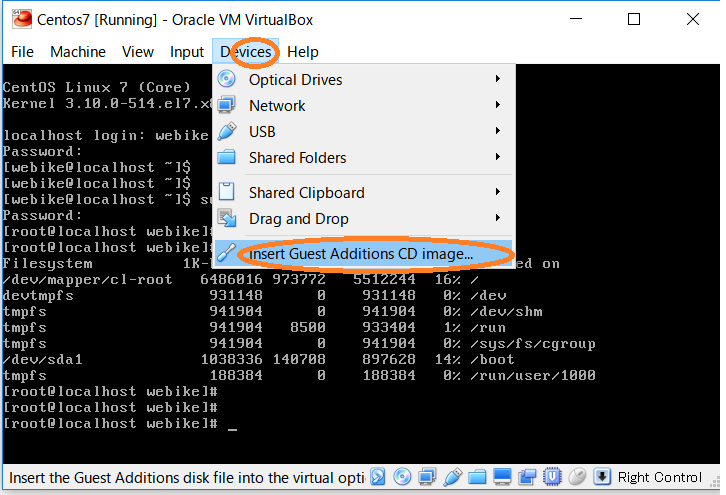Click the Right Control host key label
Image resolution: width=726 pixels, height=495 pixels.
point(660,477)
